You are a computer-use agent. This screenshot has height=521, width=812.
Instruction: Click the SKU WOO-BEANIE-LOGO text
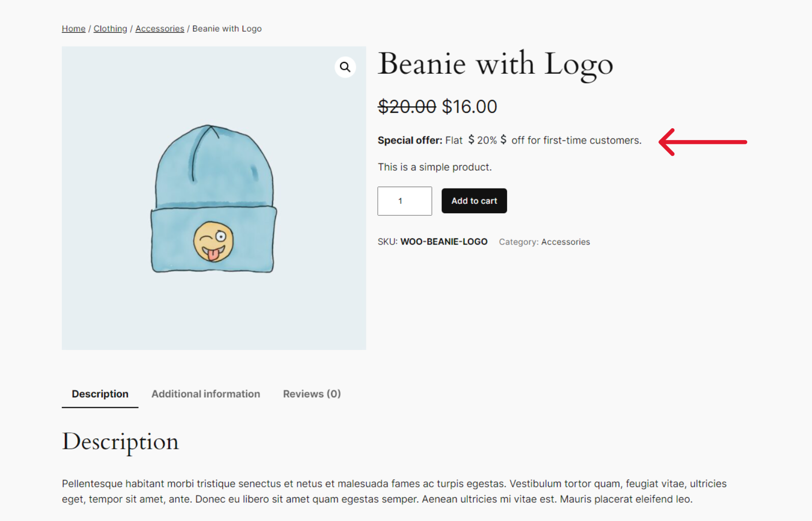click(444, 241)
